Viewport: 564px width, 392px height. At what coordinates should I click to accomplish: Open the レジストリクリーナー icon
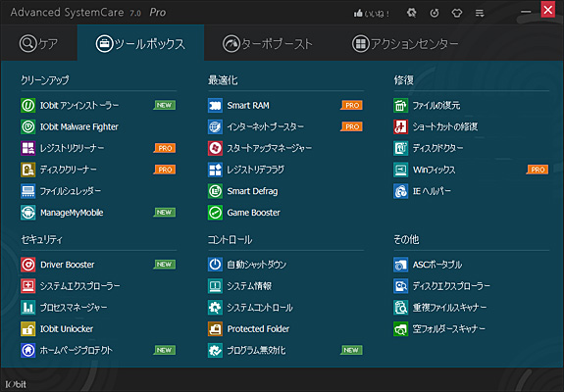coord(28,148)
